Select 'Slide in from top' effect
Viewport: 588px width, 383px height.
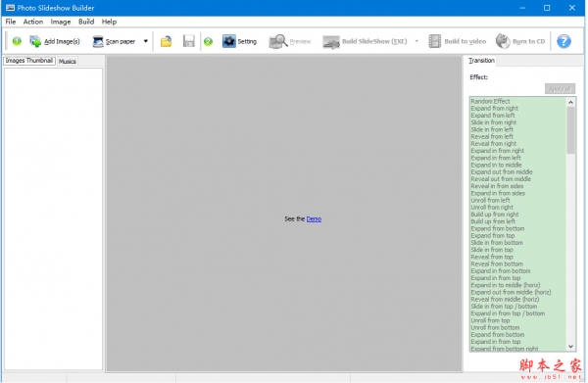492,250
